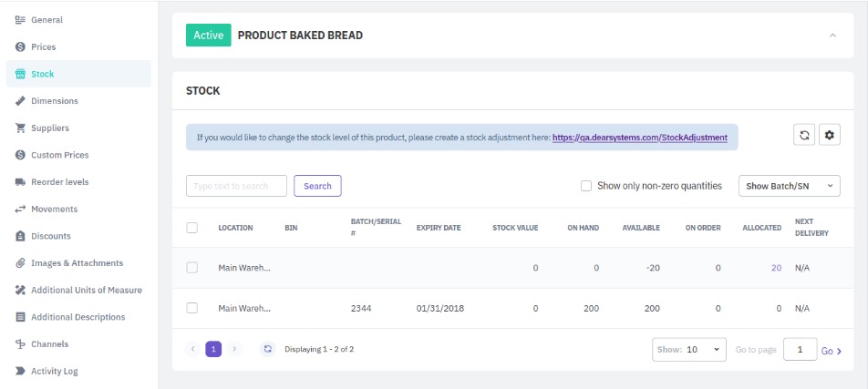Go to the Prices section in sidebar
Screen dimensions: 868x389
tap(43, 46)
